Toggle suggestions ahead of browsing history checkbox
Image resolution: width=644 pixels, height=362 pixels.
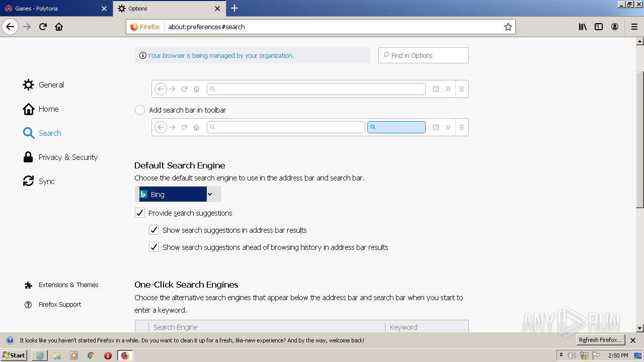pos(154,247)
